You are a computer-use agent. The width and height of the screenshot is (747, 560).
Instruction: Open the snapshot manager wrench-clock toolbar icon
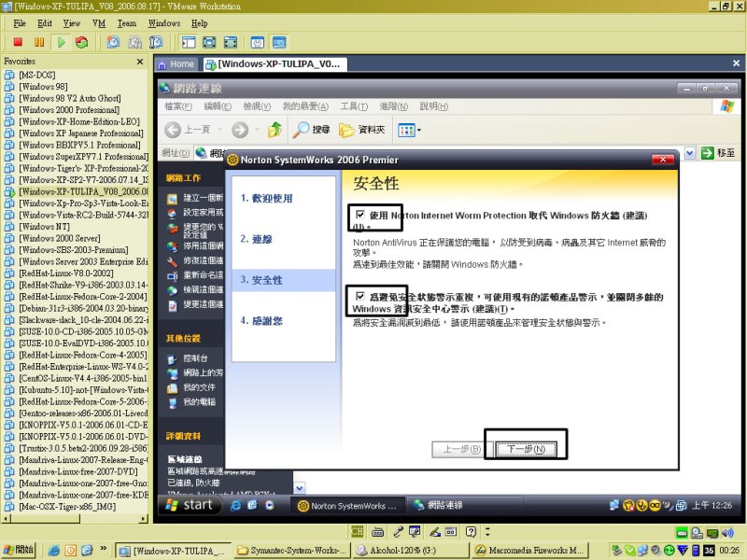(156, 42)
